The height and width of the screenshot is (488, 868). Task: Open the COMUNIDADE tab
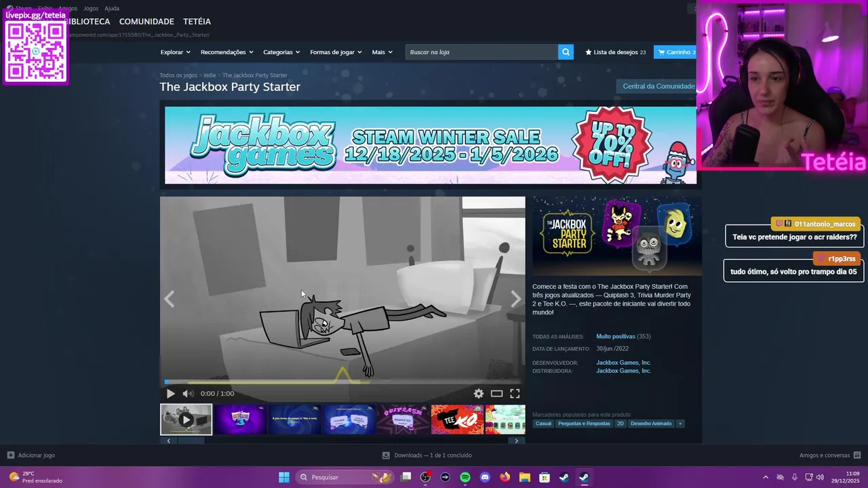point(146,22)
